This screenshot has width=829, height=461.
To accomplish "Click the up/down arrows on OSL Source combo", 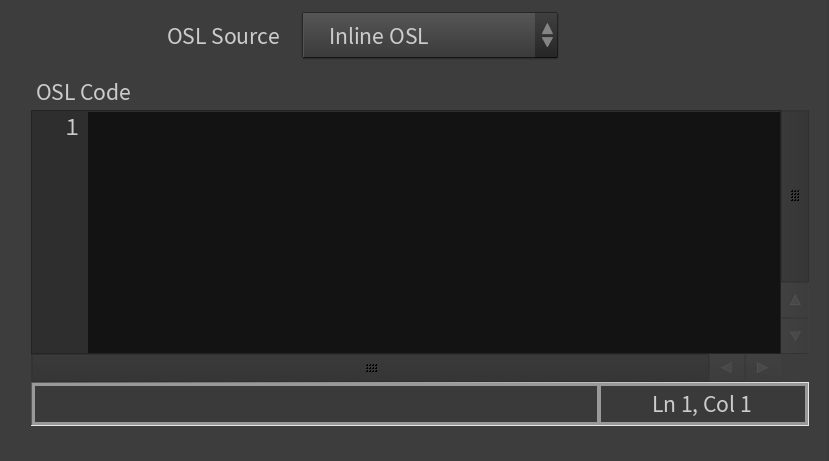I will pyautogui.click(x=547, y=35).
